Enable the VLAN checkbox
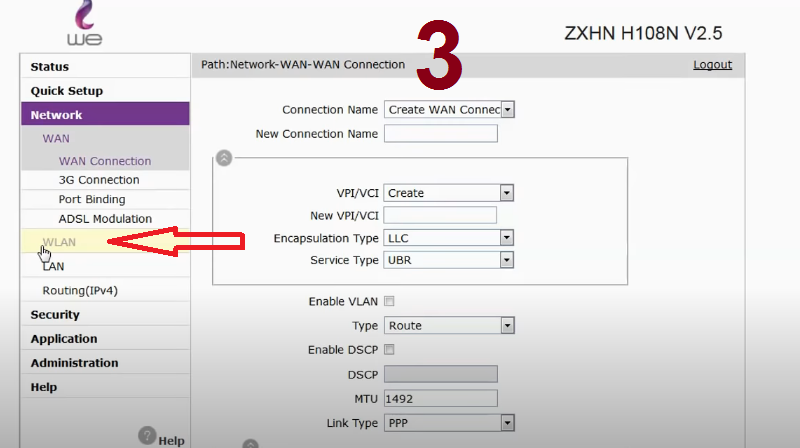The height and width of the screenshot is (448, 800). click(389, 301)
